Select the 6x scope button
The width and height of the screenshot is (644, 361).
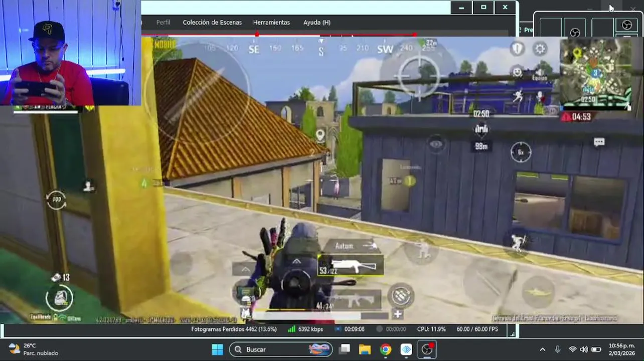[521, 152]
